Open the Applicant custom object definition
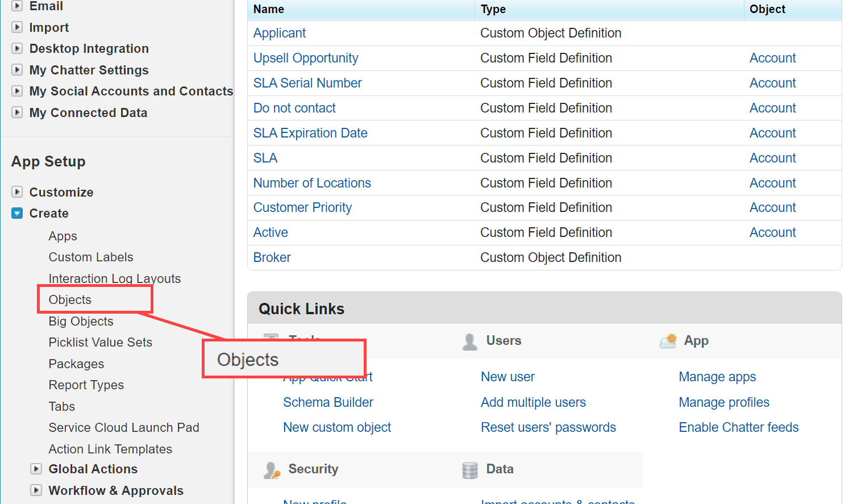 pyautogui.click(x=279, y=33)
